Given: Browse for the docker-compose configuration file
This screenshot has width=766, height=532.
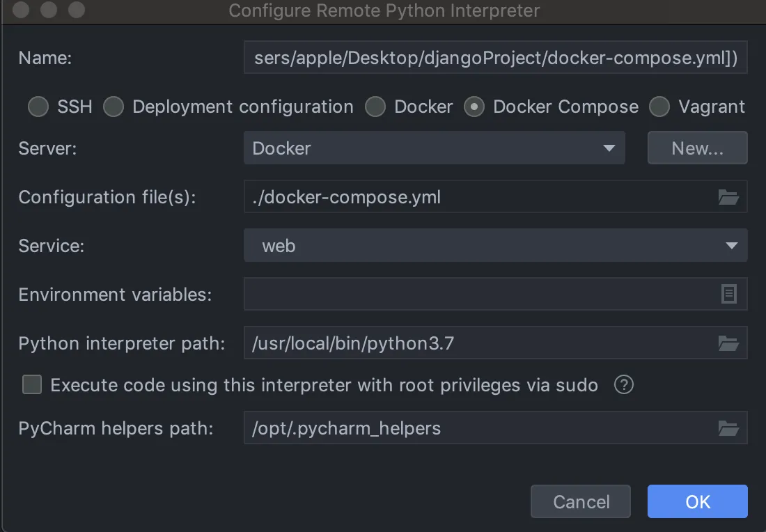Looking at the screenshot, I should 728,197.
